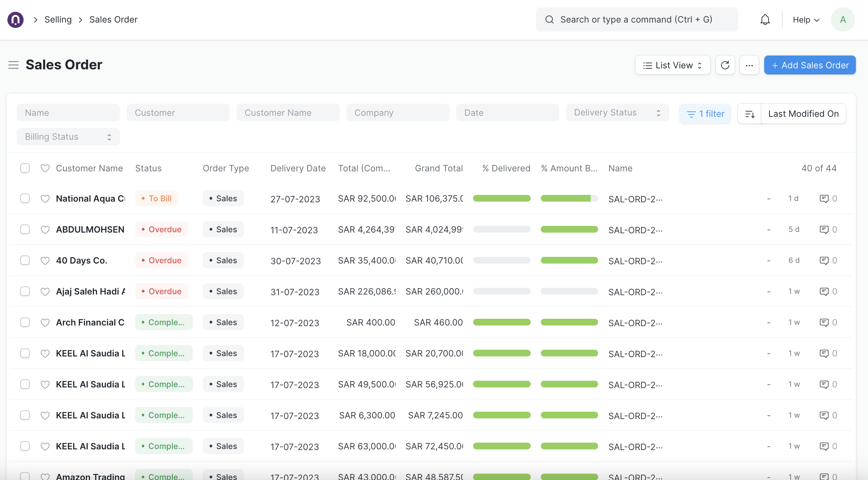
Task: Like the National Aqua heart icon
Action: click(x=45, y=199)
